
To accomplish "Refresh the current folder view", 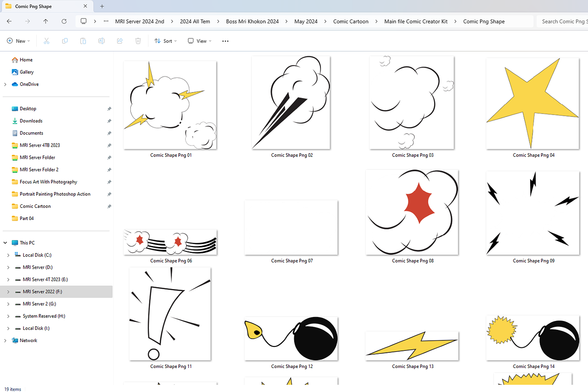I will pyautogui.click(x=64, y=22).
